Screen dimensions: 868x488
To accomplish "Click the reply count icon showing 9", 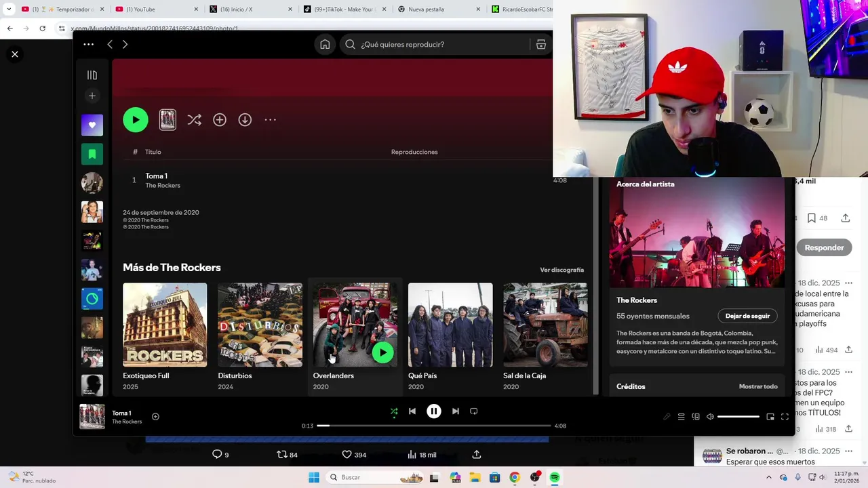I will (x=217, y=454).
